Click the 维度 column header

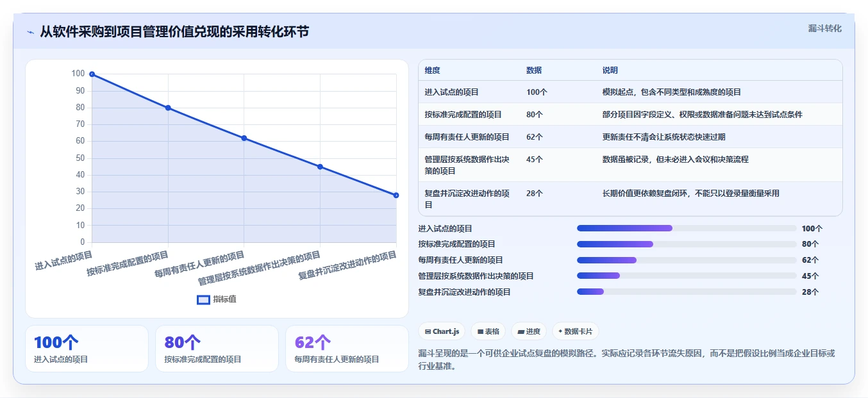[432, 70]
